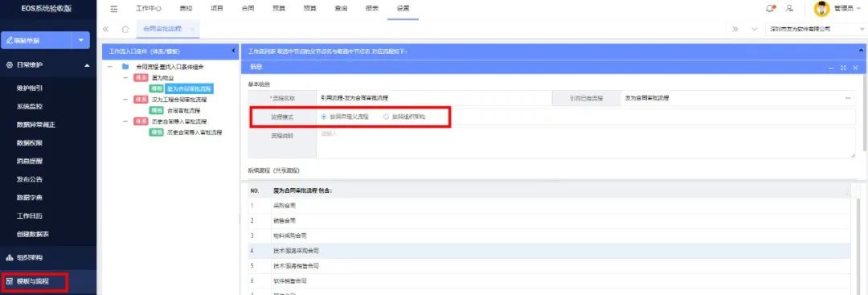Screen dimensions: 868x295
Task: Open the 查询 top menu
Action: coord(342,8)
